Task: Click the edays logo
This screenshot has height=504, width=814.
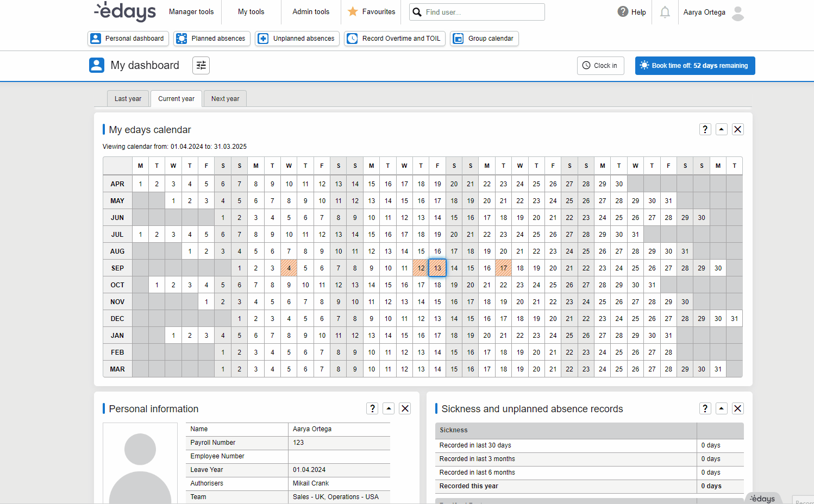Action: (125, 11)
